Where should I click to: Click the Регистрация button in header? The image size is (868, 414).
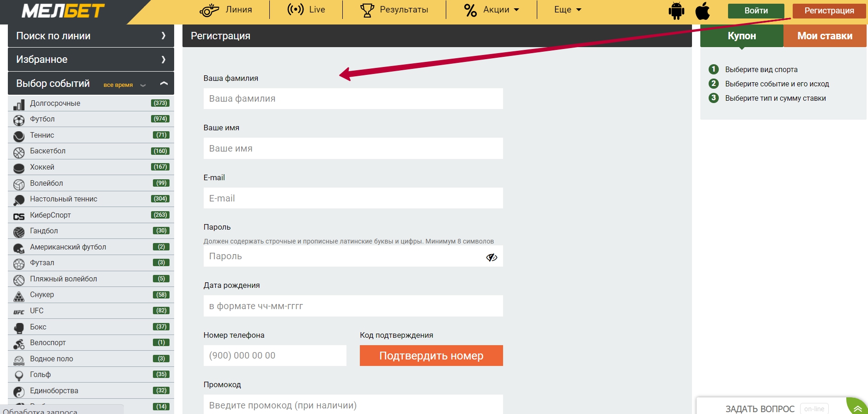[829, 11]
